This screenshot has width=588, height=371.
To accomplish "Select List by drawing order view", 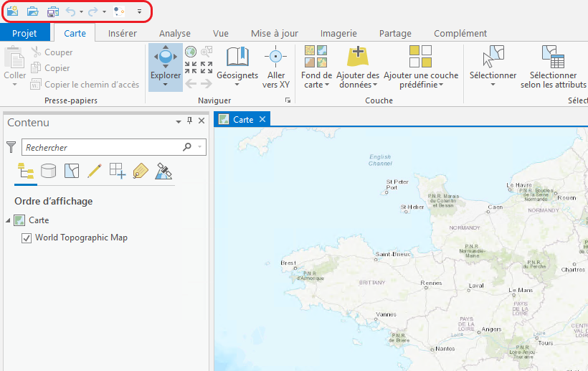I will tap(26, 172).
